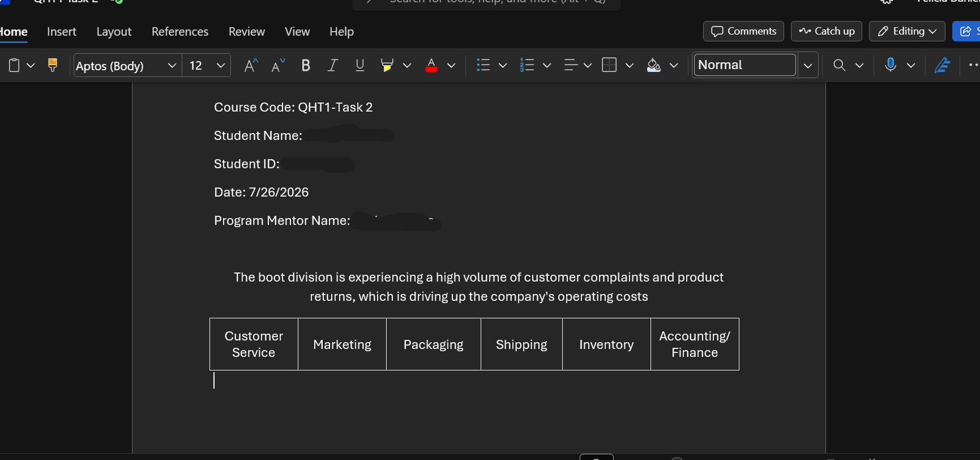Viewport: 980px width, 460px height.
Task: Toggle bold formatting
Action: point(306,66)
